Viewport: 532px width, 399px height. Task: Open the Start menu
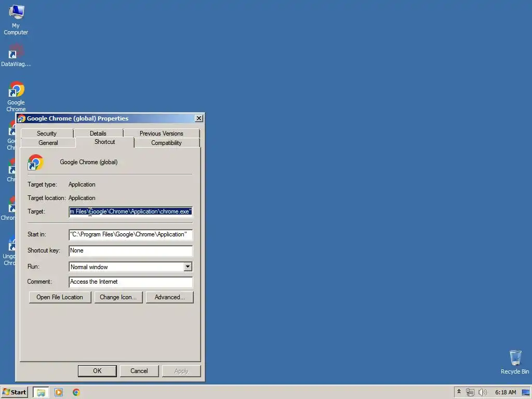point(14,392)
